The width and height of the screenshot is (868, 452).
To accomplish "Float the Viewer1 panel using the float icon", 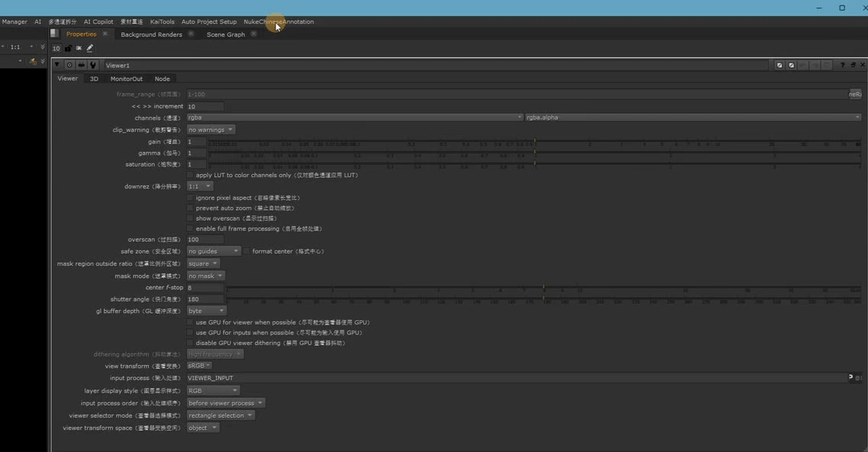I will tap(853, 66).
